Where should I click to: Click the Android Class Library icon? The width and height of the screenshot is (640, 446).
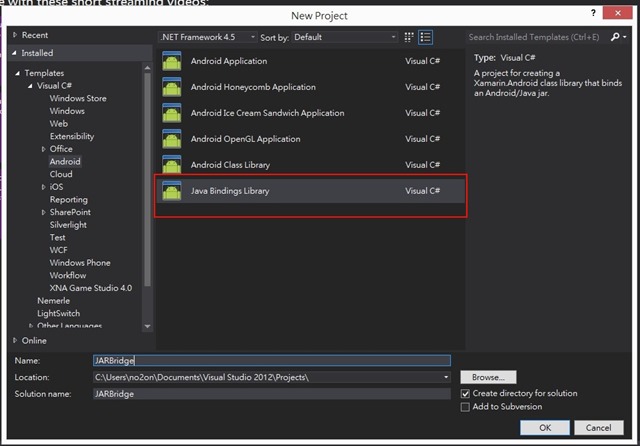pos(171,164)
